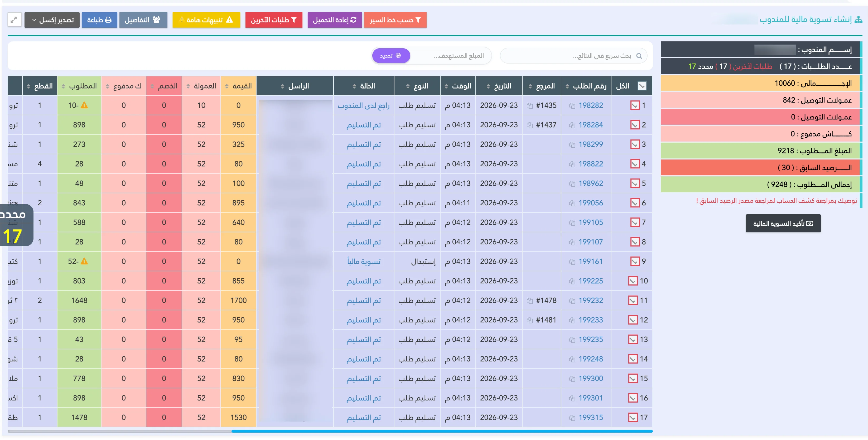The width and height of the screenshot is (868, 440).
Task: Copy icon next to order 198299
Action: [572, 145]
